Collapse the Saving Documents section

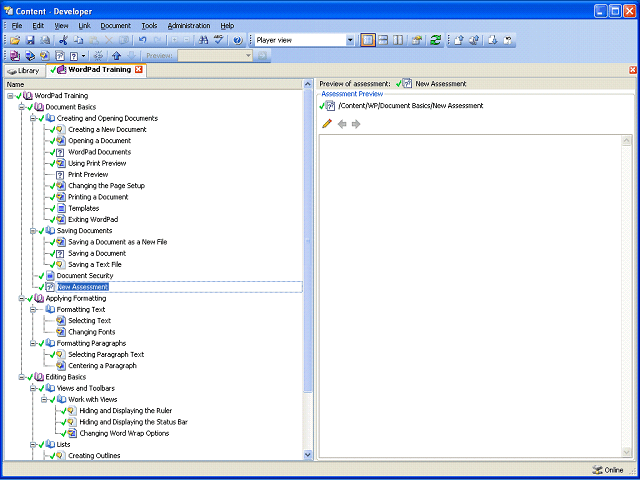(x=33, y=231)
